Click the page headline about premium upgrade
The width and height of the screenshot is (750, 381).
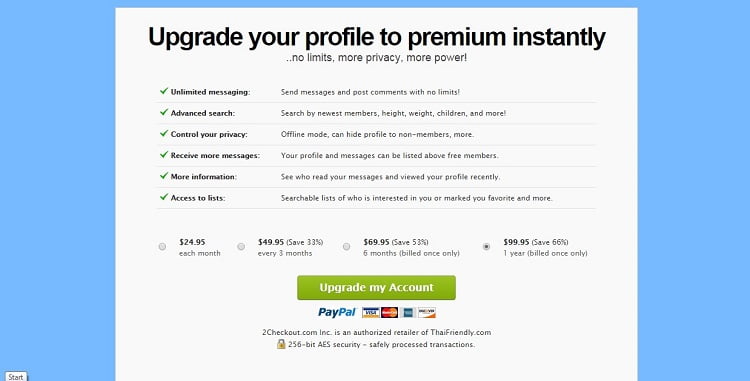point(376,37)
